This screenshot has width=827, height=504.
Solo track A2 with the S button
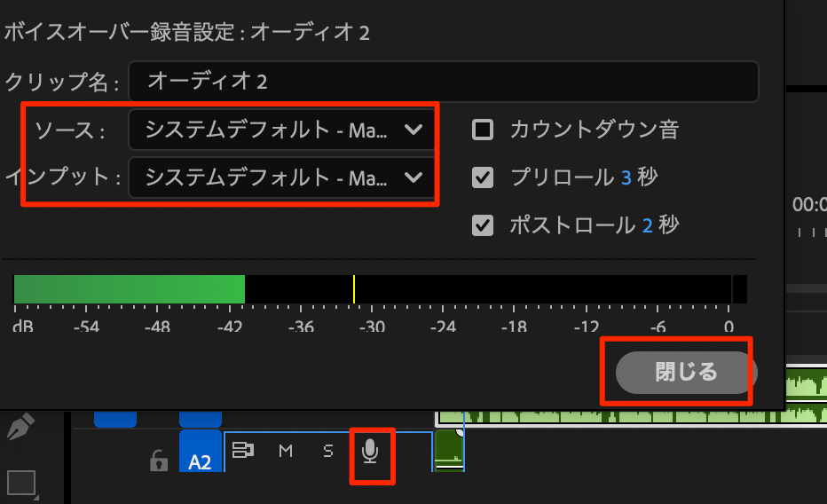click(x=327, y=452)
